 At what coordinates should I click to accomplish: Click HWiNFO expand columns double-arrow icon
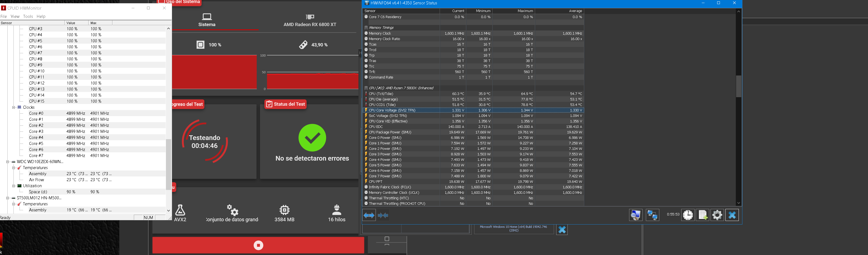point(369,215)
